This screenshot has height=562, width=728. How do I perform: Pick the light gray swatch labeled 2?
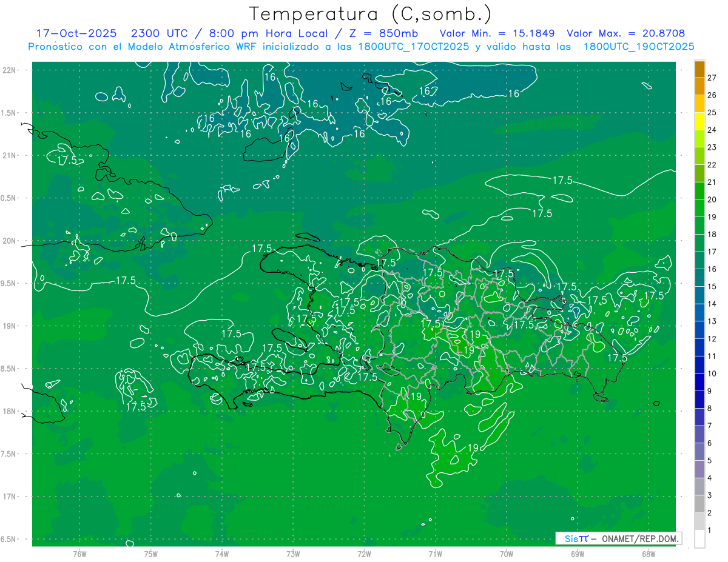tap(699, 504)
